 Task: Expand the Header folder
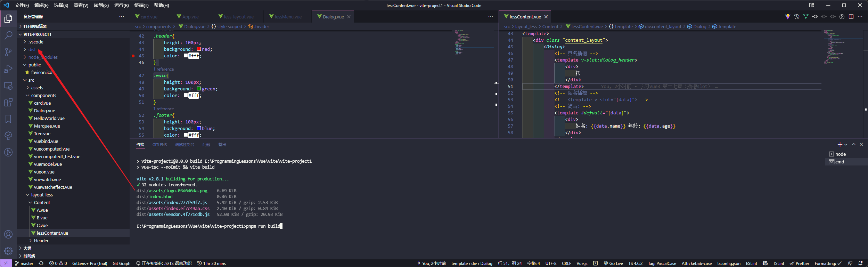pos(41,241)
